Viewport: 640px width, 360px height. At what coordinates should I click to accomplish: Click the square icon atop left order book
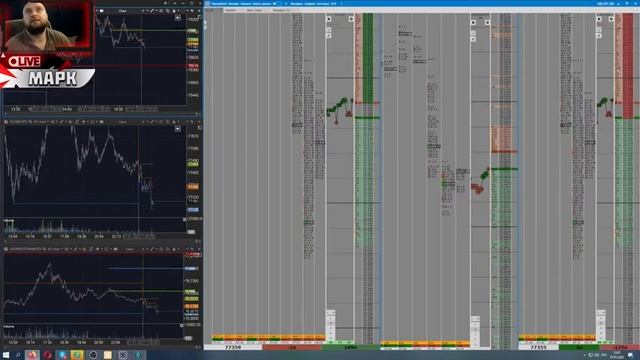329,19
